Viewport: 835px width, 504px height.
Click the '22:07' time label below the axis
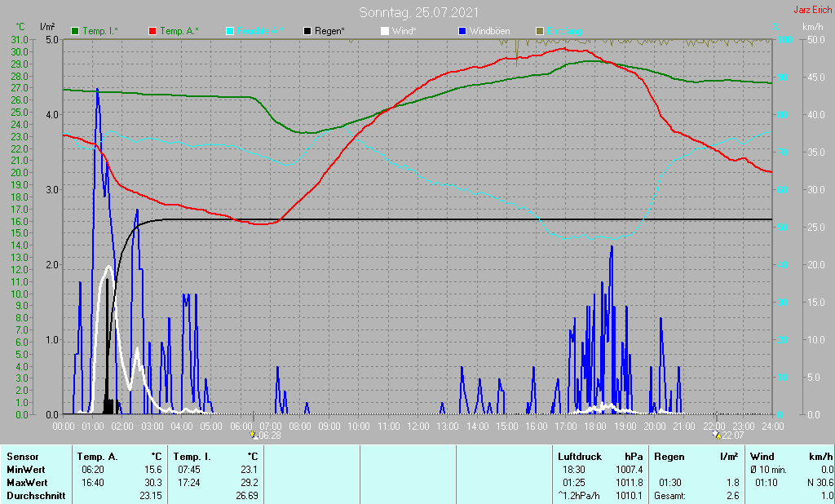click(x=733, y=435)
